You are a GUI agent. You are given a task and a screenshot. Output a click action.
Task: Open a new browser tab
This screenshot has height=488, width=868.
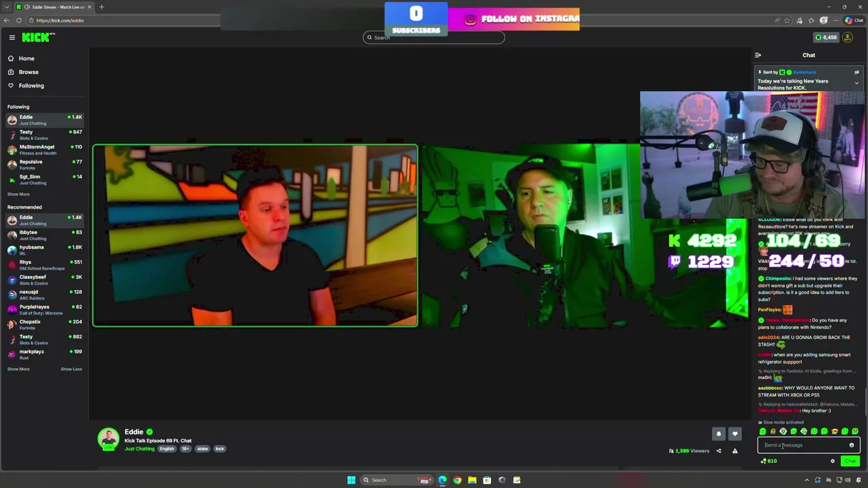[x=101, y=7]
